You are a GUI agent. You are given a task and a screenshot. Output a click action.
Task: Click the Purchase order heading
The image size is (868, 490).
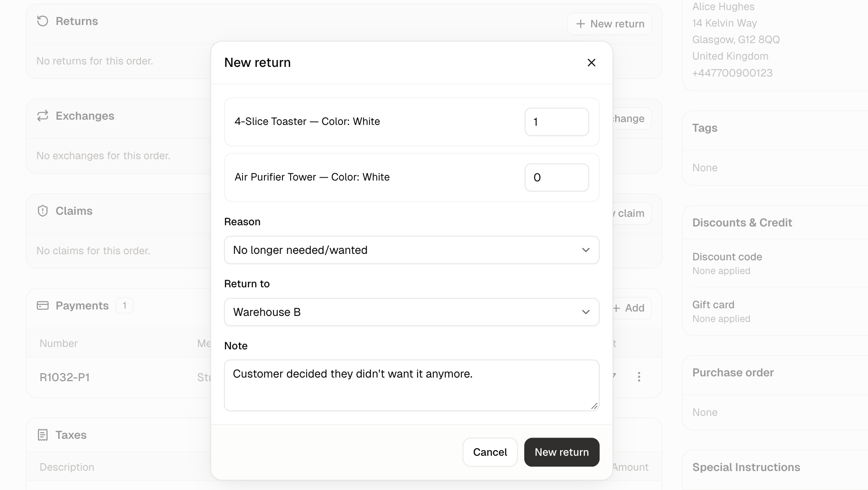(x=733, y=372)
